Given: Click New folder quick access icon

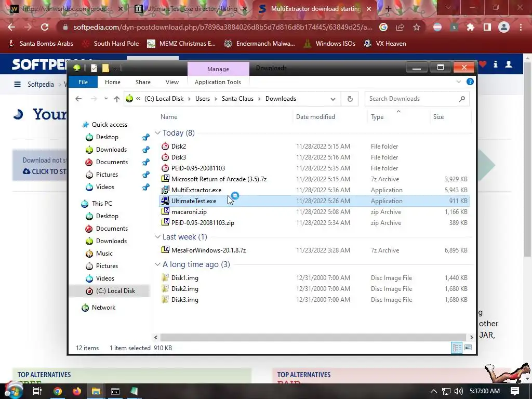Looking at the screenshot, I should click(x=105, y=68).
